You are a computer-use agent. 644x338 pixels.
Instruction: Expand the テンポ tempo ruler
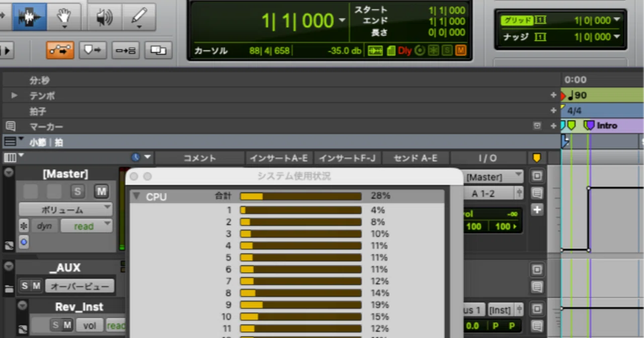pyautogui.click(x=14, y=95)
